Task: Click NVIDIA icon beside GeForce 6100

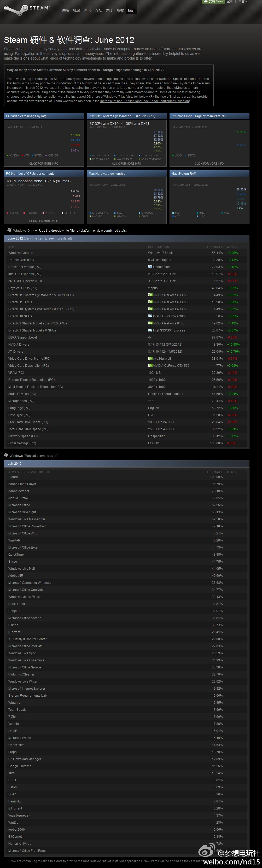Action: pos(150,323)
